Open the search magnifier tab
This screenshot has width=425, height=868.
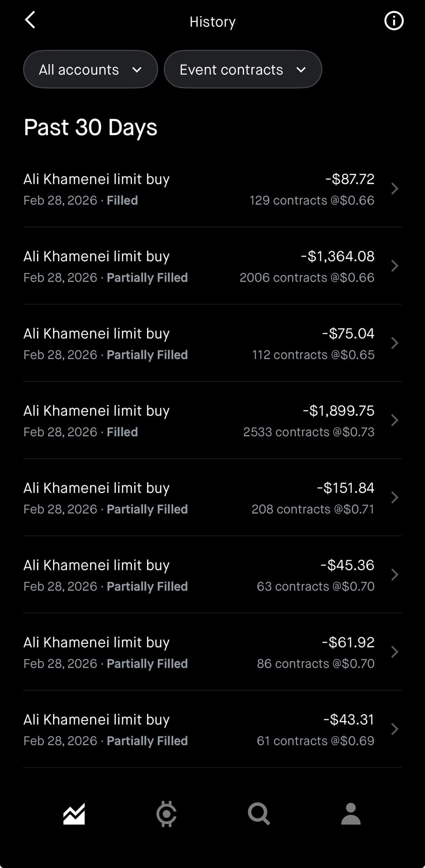tap(259, 814)
